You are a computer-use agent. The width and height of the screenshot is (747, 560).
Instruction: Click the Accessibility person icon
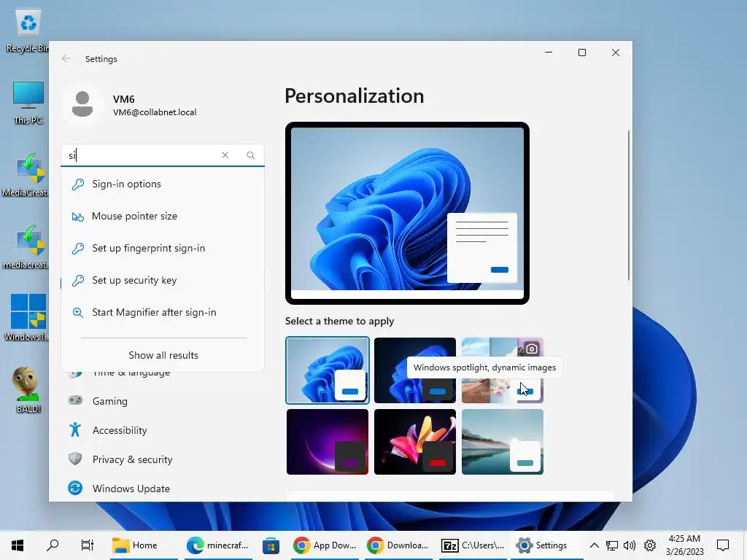pyautogui.click(x=75, y=429)
